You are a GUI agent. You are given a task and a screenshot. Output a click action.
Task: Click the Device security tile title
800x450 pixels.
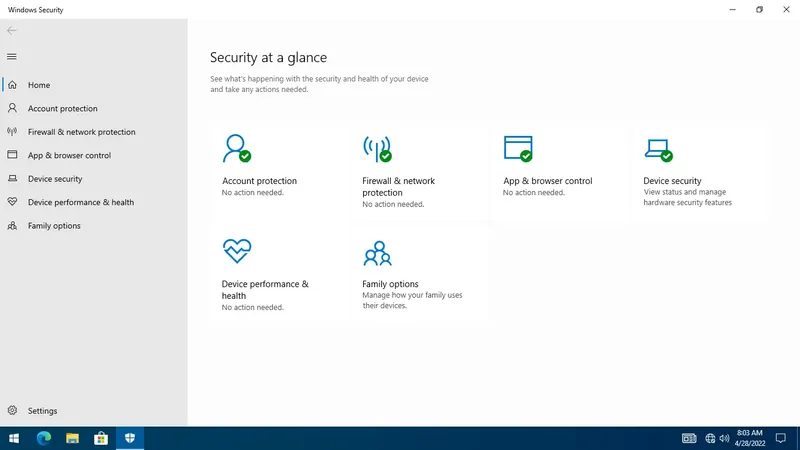[x=672, y=181]
